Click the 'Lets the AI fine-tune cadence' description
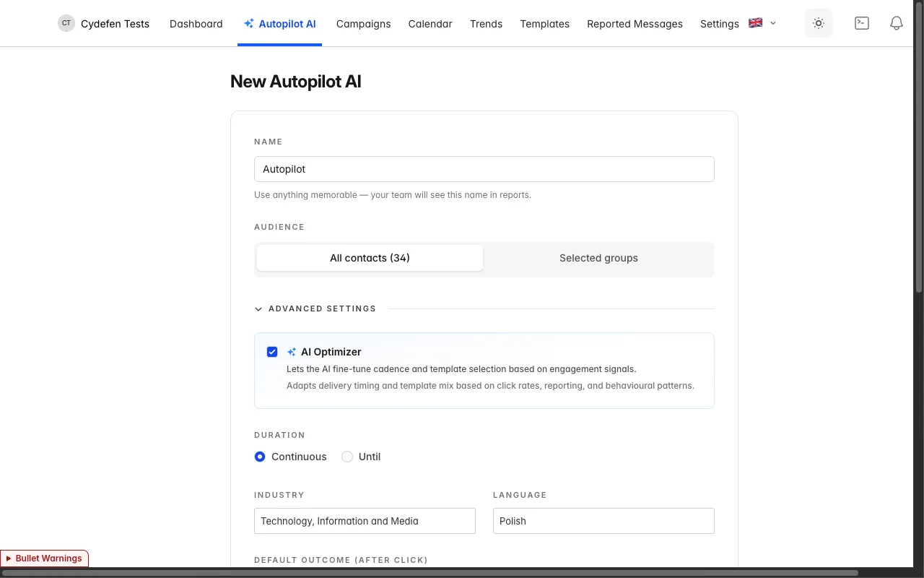 pos(461,369)
